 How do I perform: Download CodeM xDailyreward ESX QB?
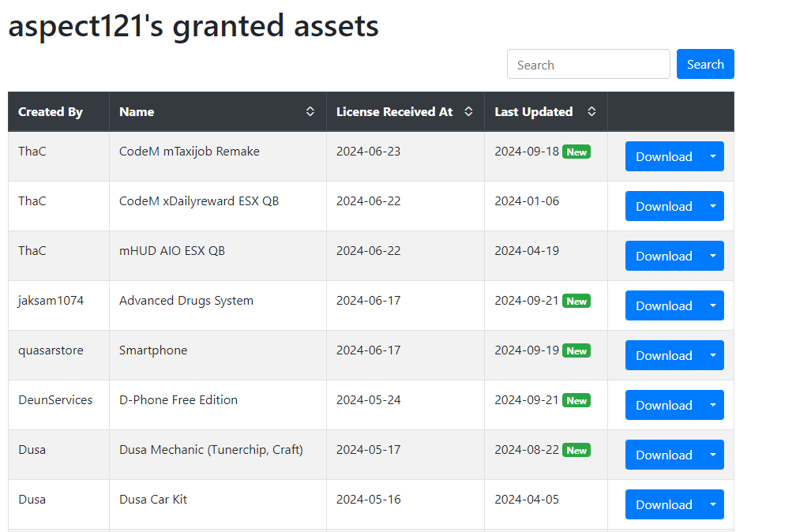point(663,206)
